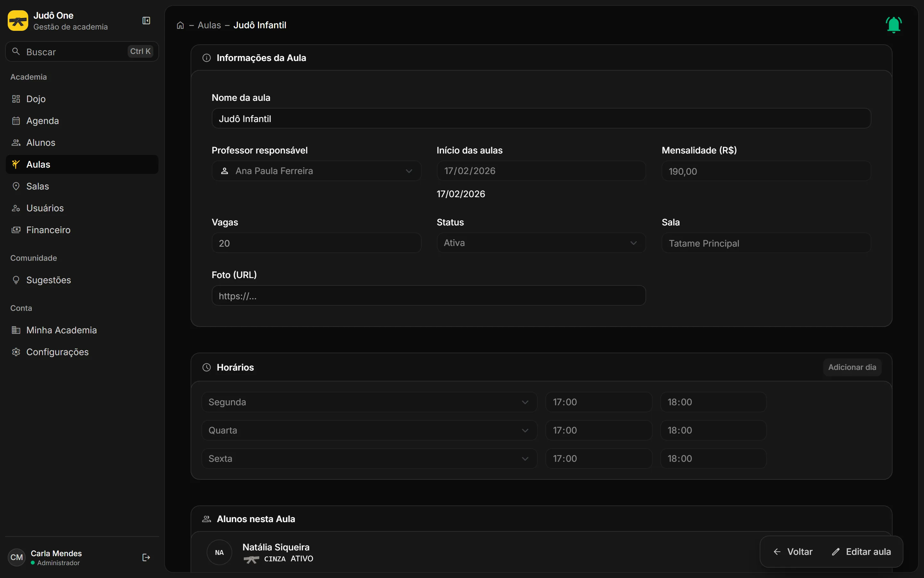This screenshot has width=924, height=578.
Task: Open notifications bell icon
Action: click(x=894, y=25)
